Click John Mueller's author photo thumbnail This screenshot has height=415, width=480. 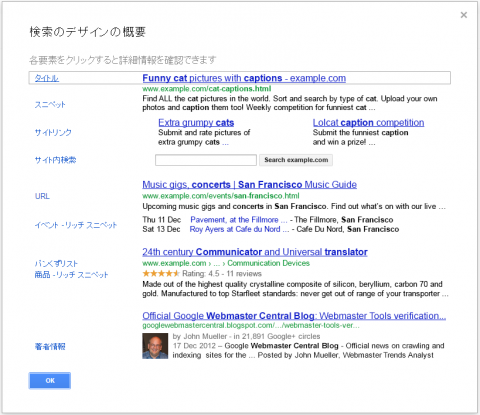point(155,346)
